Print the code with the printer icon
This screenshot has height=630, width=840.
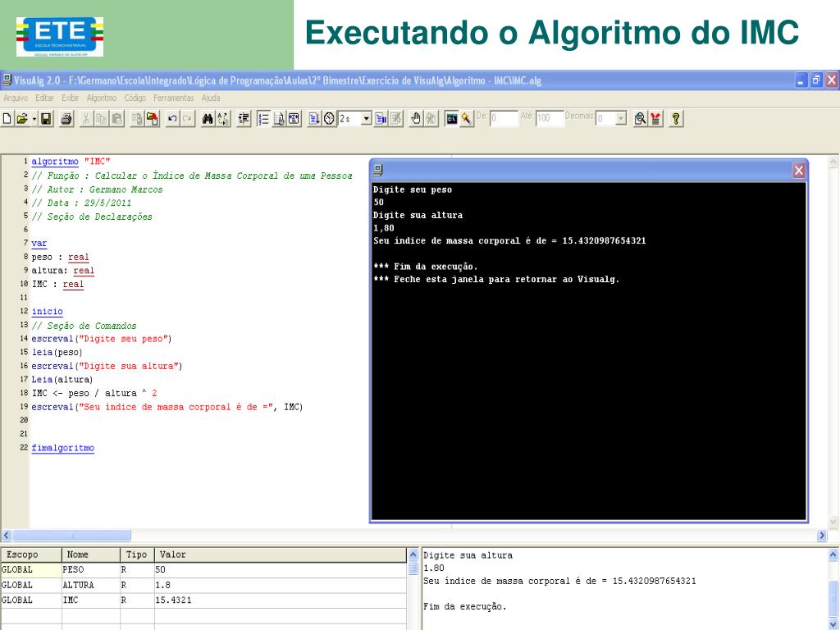(x=66, y=118)
